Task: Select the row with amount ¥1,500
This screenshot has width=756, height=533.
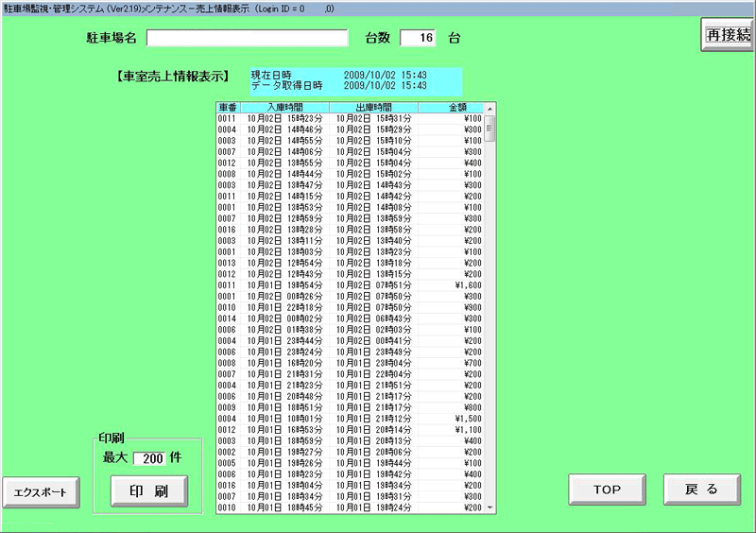Action: point(350,418)
